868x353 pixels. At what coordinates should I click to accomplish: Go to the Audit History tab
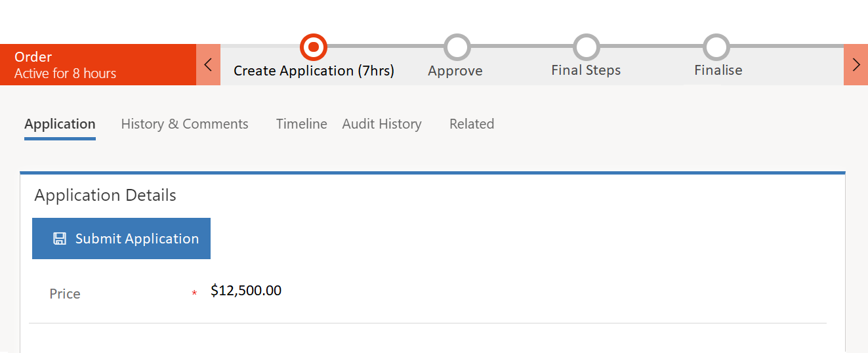[382, 124]
